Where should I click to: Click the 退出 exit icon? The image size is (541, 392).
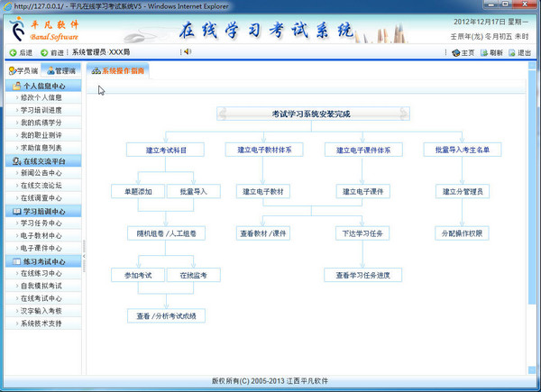point(512,52)
